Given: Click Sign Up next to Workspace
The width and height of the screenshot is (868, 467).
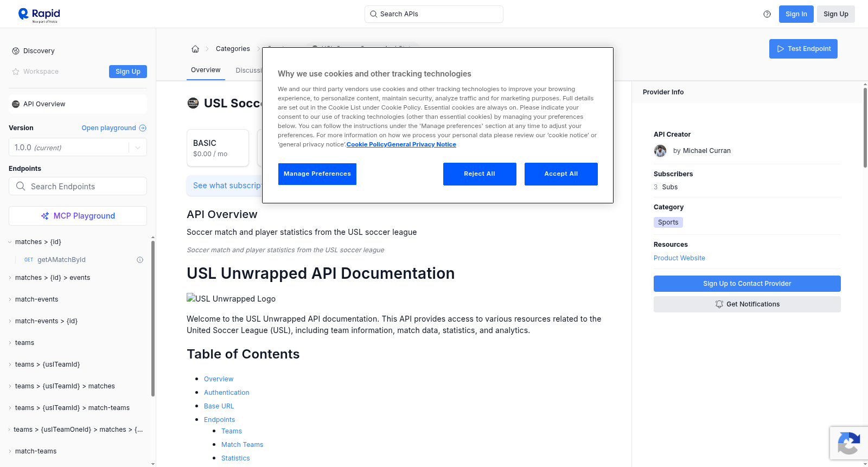Looking at the screenshot, I should click(128, 72).
